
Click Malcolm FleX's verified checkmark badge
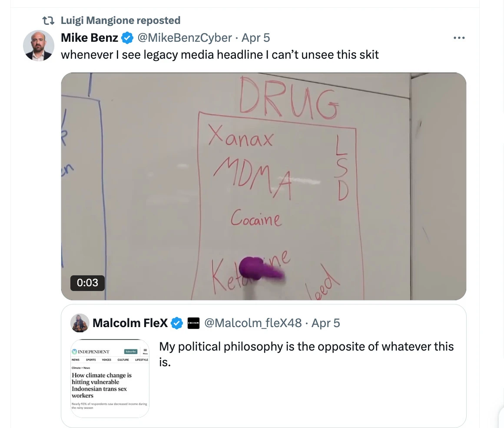pyautogui.click(x=177, y=323)
